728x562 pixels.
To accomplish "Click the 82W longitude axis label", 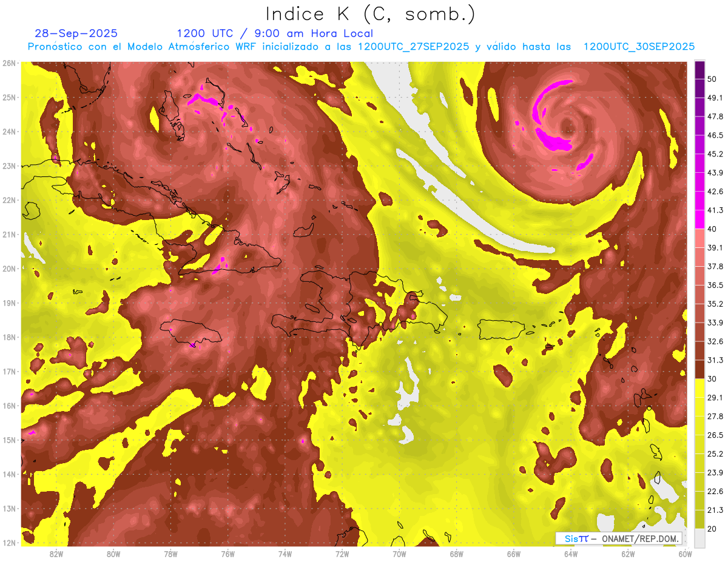I will pos(56,554).
